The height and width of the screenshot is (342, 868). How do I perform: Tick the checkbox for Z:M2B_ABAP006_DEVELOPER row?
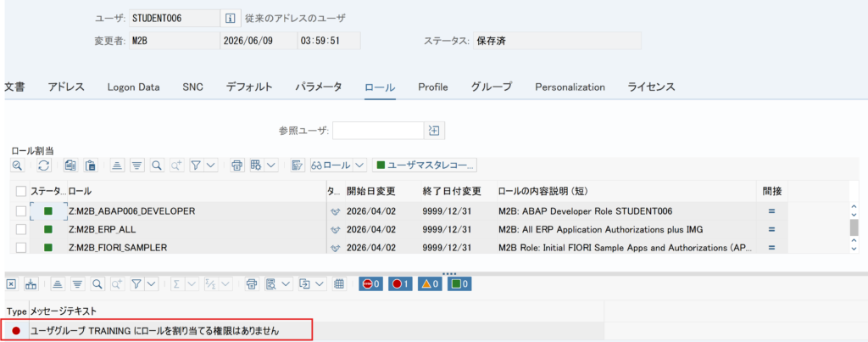coord(21,211)
